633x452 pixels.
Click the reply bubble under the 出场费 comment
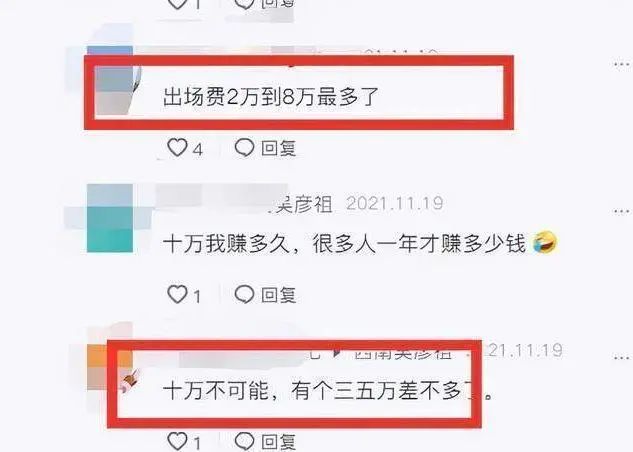(244, 148)
